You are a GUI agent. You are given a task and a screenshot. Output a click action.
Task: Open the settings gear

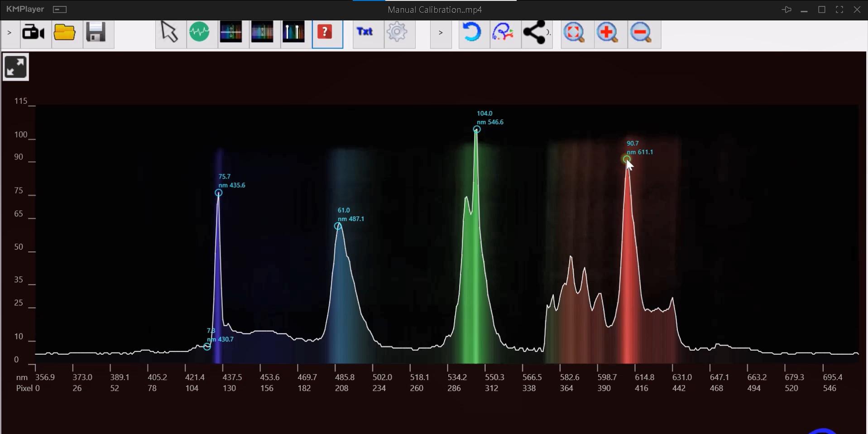397,33
